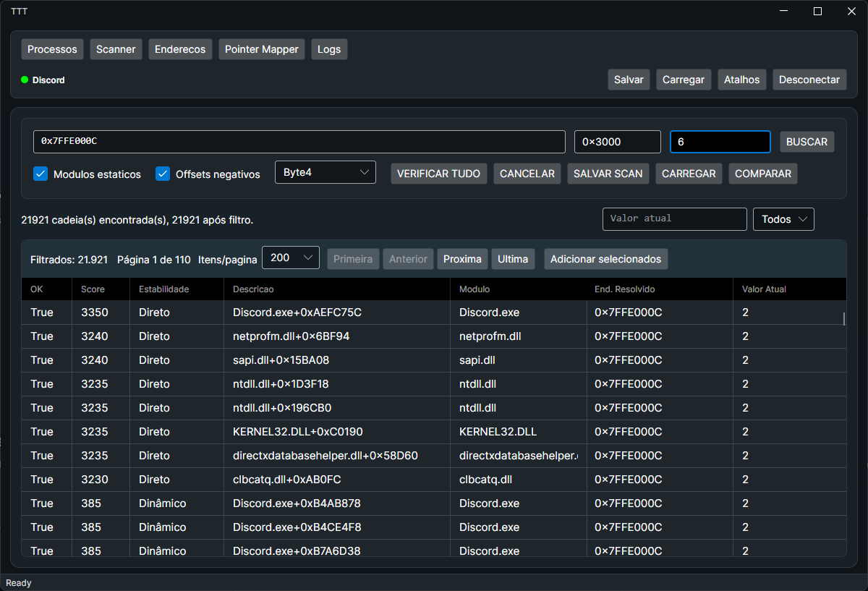Go to the Scanner tab
The image size is (868, 591).
[116, 49]
